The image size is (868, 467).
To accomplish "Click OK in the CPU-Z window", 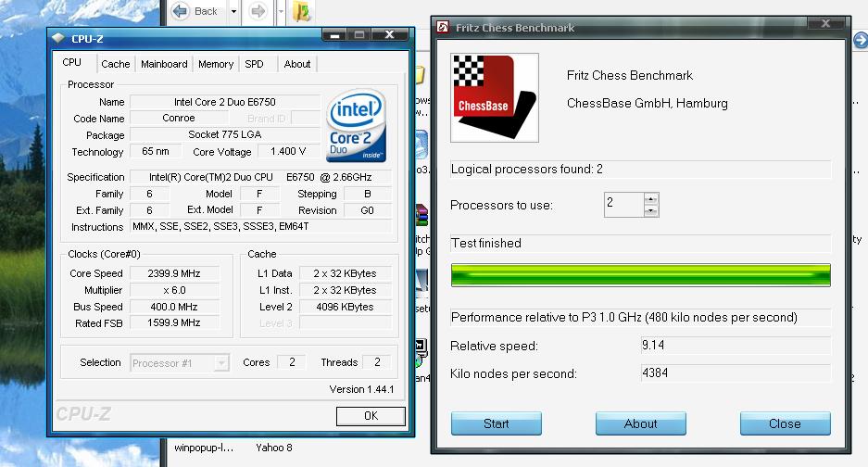I will pos(371,416).
